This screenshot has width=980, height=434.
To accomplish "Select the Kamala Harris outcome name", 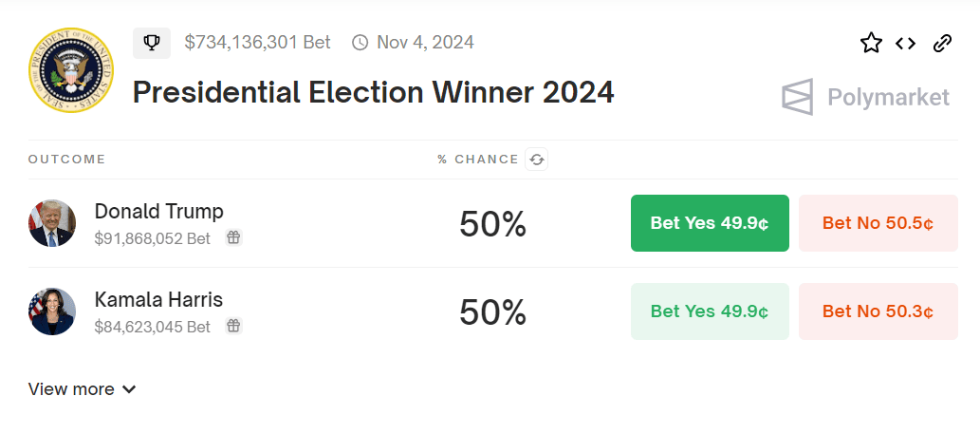I will tap(158, 299).
